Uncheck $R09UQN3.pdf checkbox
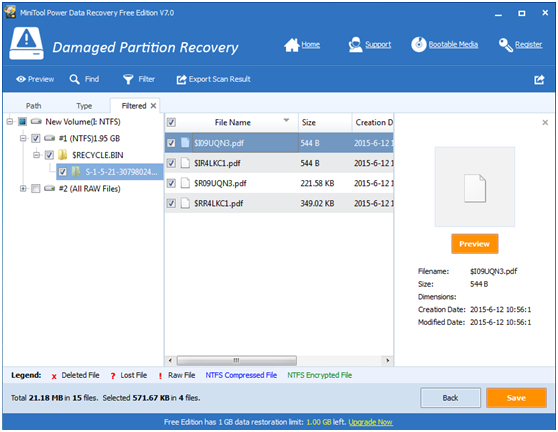Screen dimensions: 558x432 click(171, 183)
